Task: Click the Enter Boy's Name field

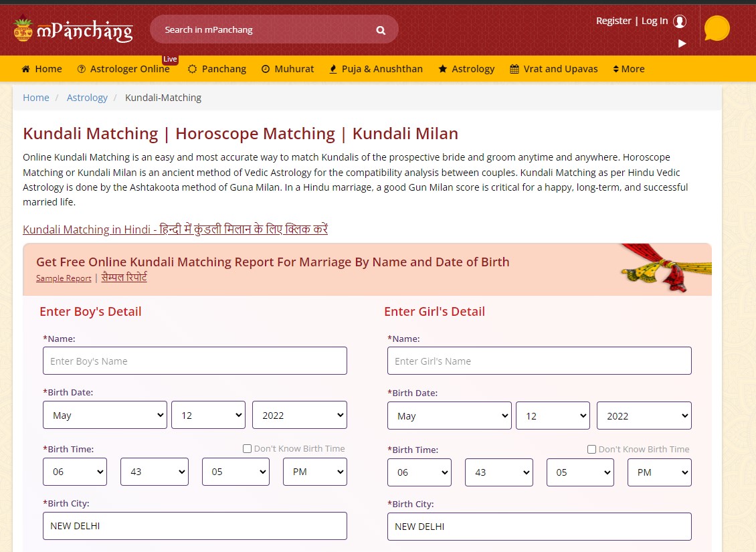Action: coord(195,361)
